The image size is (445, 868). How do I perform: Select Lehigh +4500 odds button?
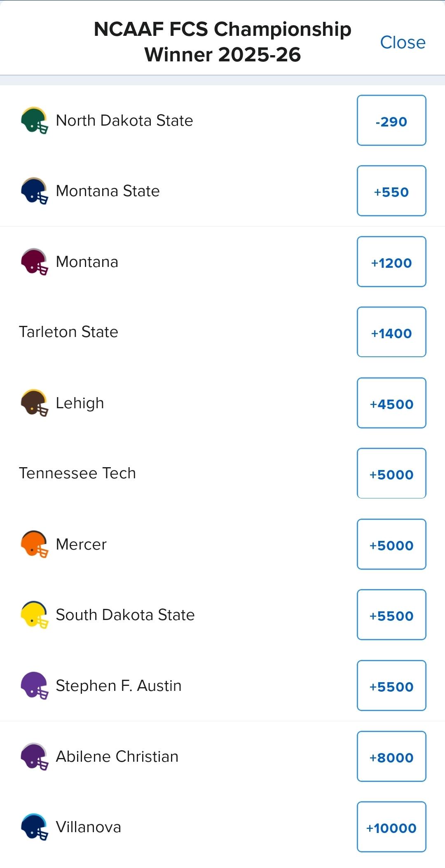point(391,403)
